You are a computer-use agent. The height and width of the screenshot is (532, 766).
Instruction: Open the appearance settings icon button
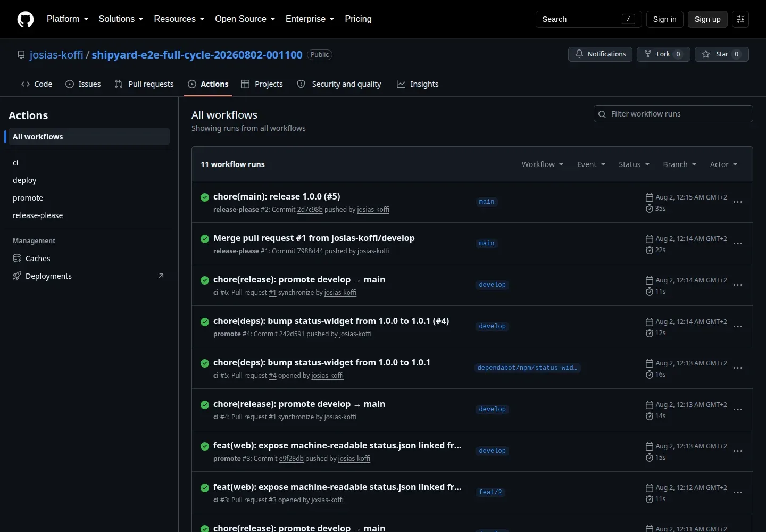(740, 19)
